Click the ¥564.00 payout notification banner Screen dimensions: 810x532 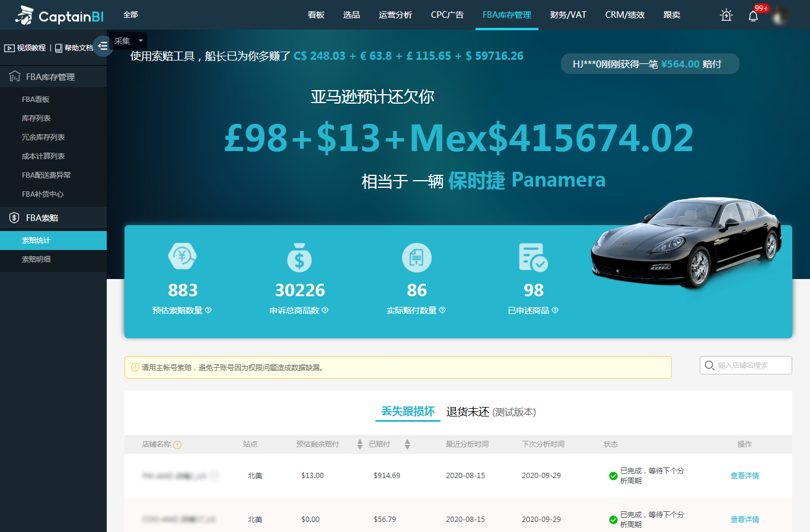tap(650, 64)
